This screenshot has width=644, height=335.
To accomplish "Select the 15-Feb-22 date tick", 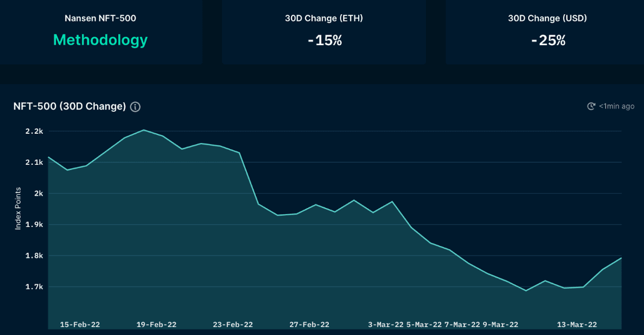I will 80,324.
